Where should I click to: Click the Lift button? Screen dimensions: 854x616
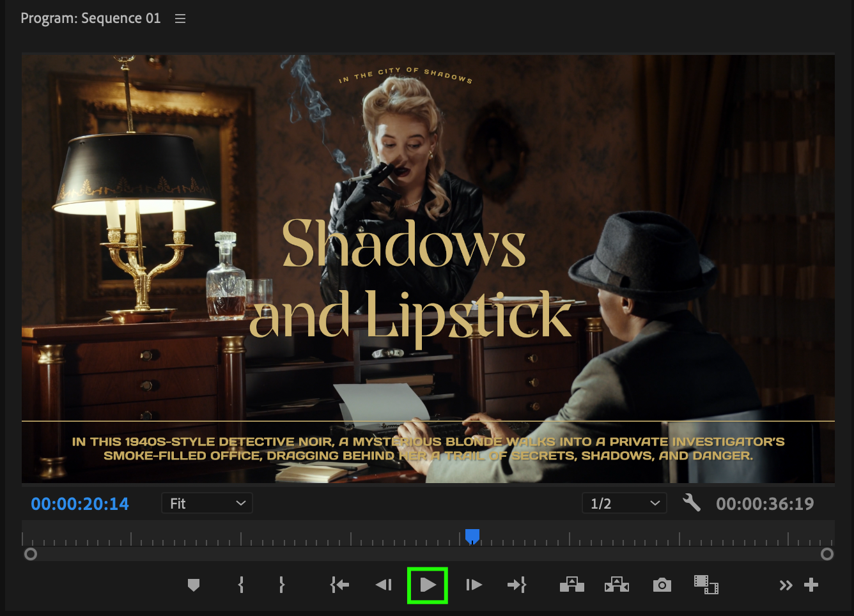pyautogui.click(x=572, y=585)
